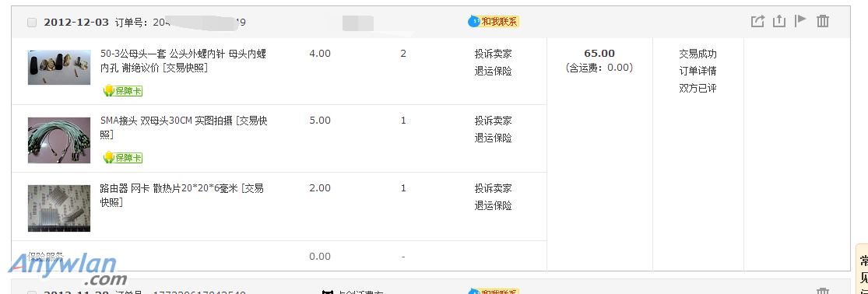Click 投诉卖家 for the first item
The width and height of the screenshot is (868, 294).
coord(494,54)
